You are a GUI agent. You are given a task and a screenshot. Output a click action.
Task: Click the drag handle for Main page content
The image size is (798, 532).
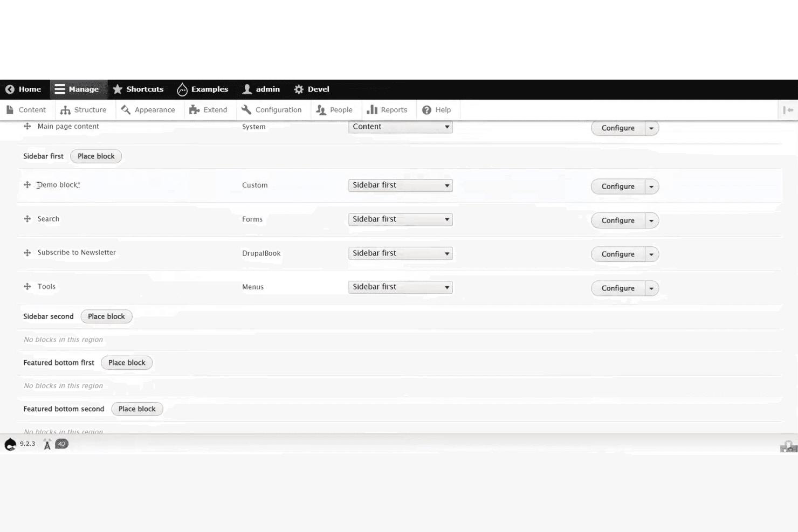tap(27, 126)
